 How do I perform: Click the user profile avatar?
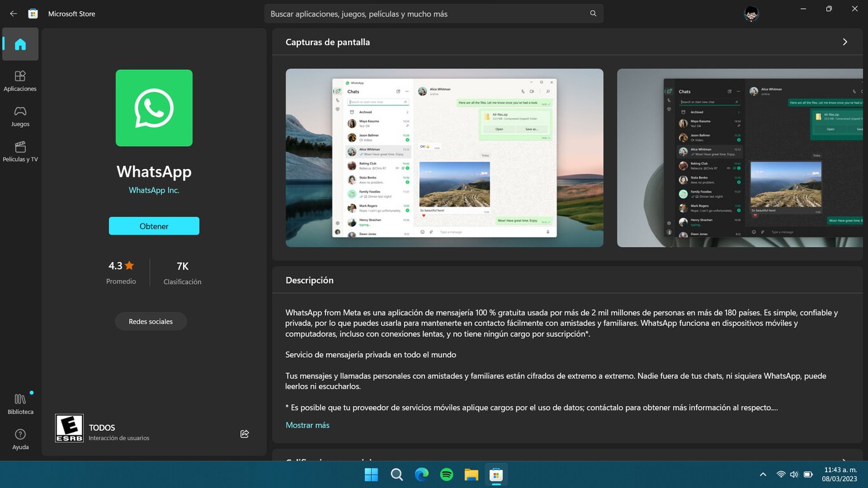[750, 13]
